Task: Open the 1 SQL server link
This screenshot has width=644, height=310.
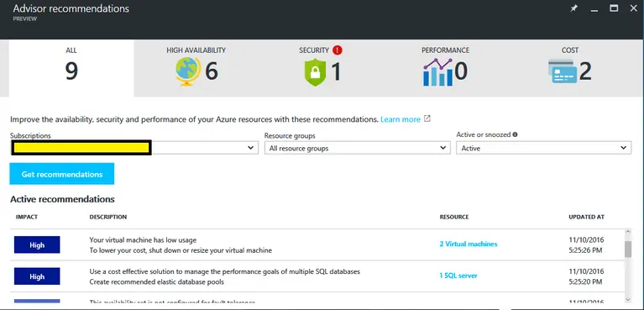Action: pyautogui.click(x=458, y=276)
